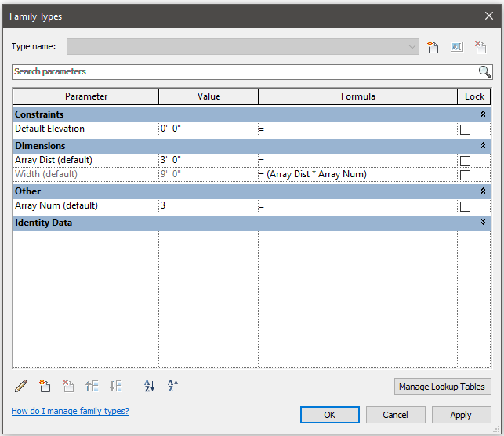Click the Parameter column header
504x436 pixels.
coord(85,96)
